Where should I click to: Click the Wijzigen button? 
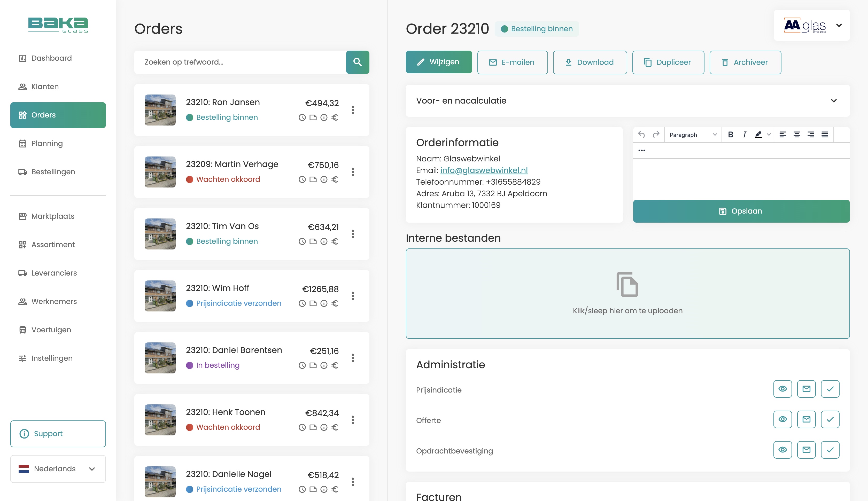point(438,62)
